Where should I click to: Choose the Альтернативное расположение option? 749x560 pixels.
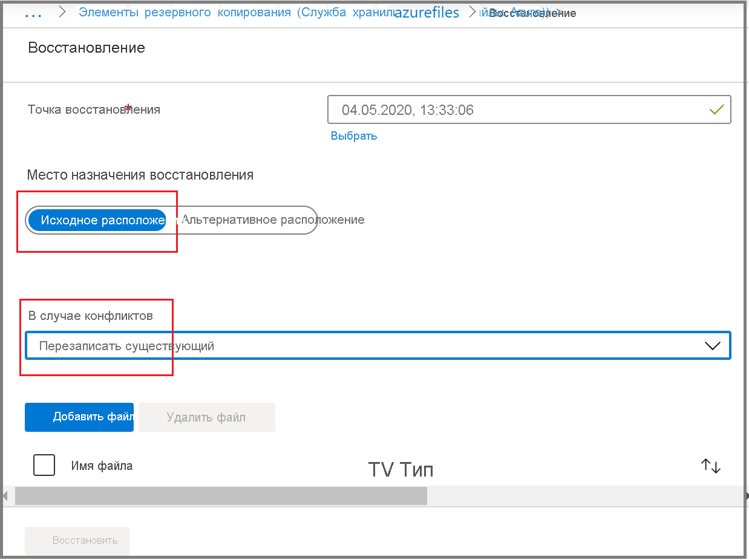pyautogui.click(x=273, y=220)
